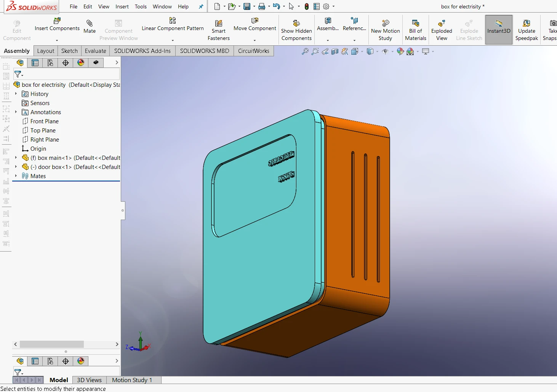
Task: Click the Edit Appearance color ball icon
Action: pos(400,51)
